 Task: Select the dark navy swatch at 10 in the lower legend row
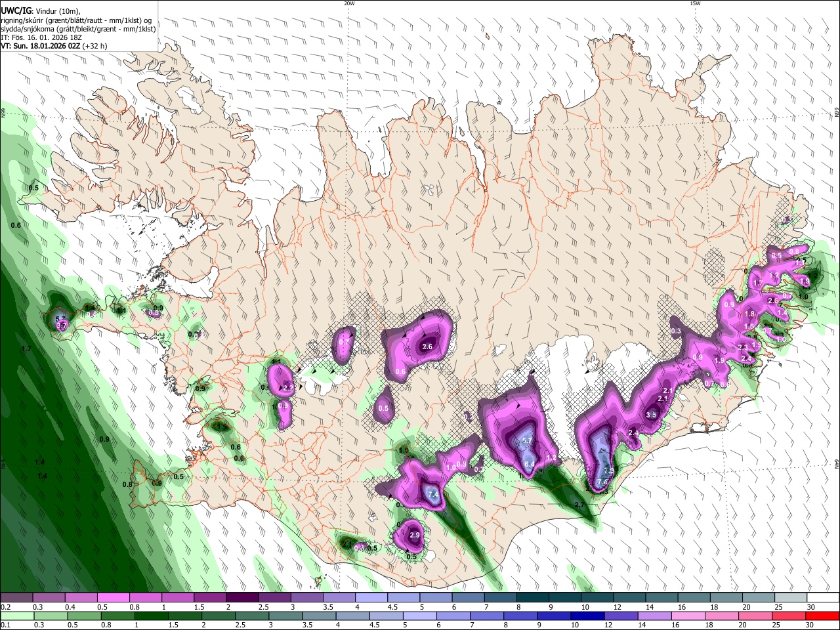[x=587, y=616]
